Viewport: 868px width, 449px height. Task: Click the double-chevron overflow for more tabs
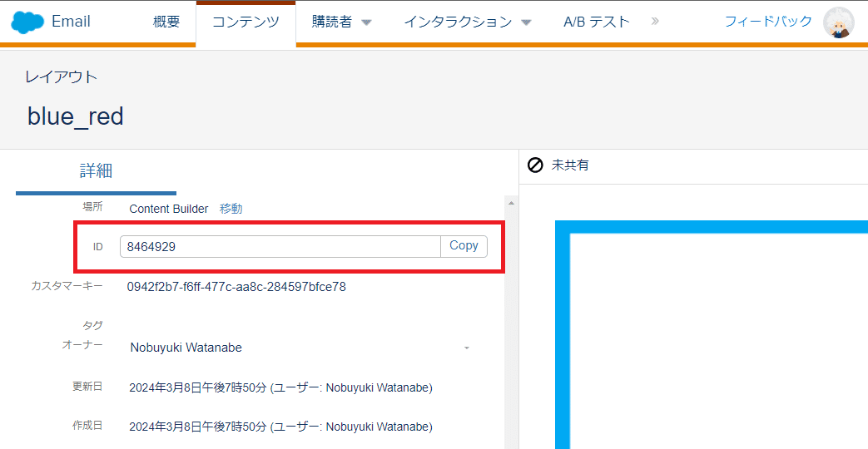tap(656, 22)
